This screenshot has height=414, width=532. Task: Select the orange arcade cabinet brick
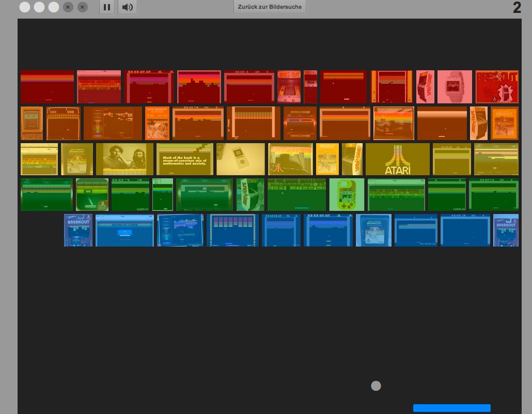[x=478, y=123]
